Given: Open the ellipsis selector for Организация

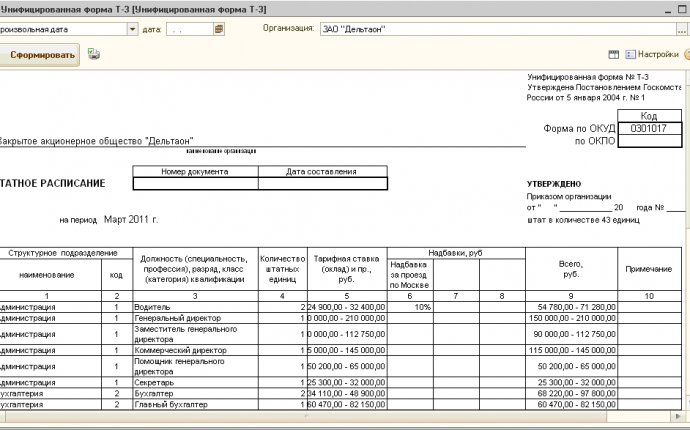Looking at the screenshot, I should point(681,29).
